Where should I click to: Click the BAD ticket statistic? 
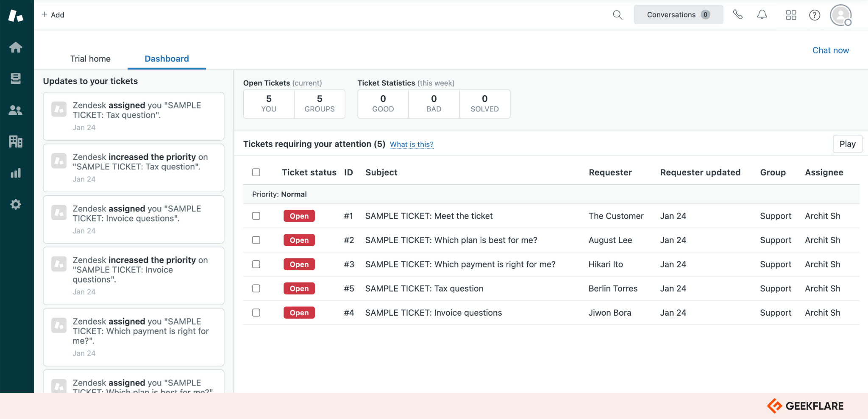[434, 104]
